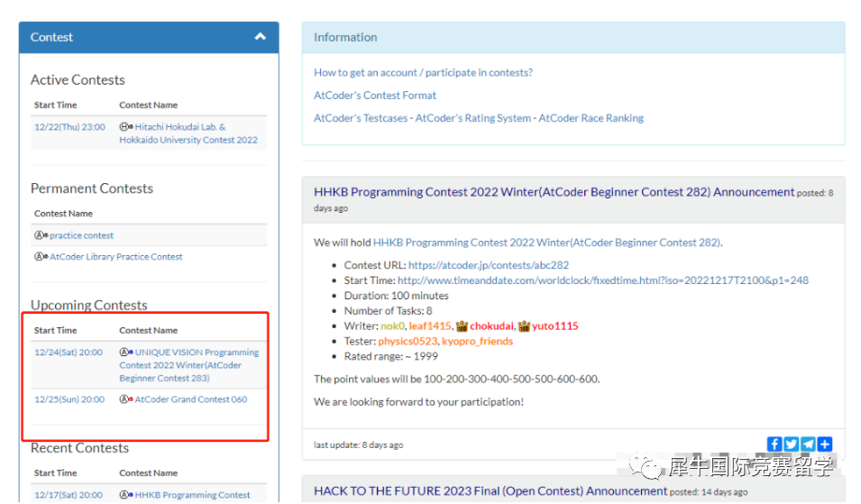Image resolution: width=861 pixels, height=504 pixels.
Task: Open the practice contest link
Action: point(81,235)
